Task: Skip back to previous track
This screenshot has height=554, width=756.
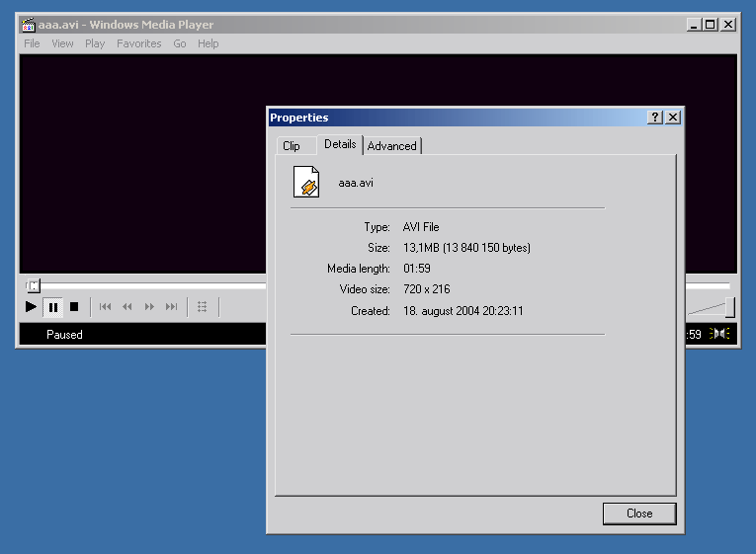Action: click(105, 307)
